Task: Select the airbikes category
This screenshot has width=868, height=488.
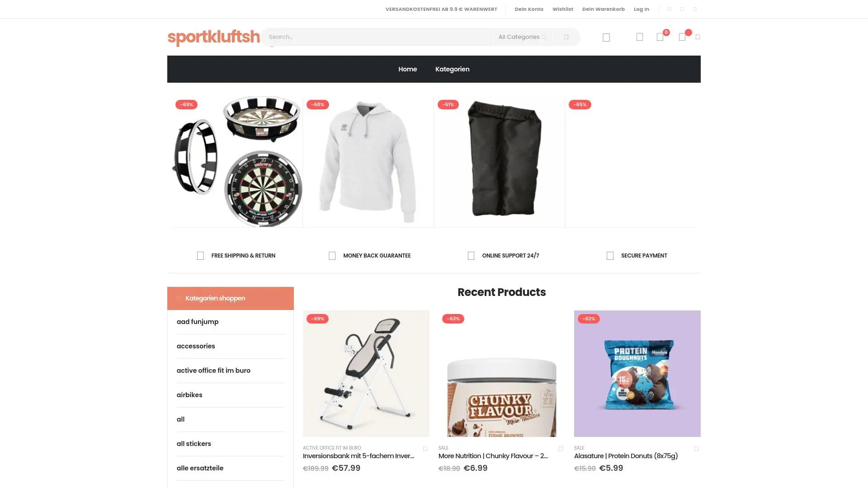Action: pos(189,395)
